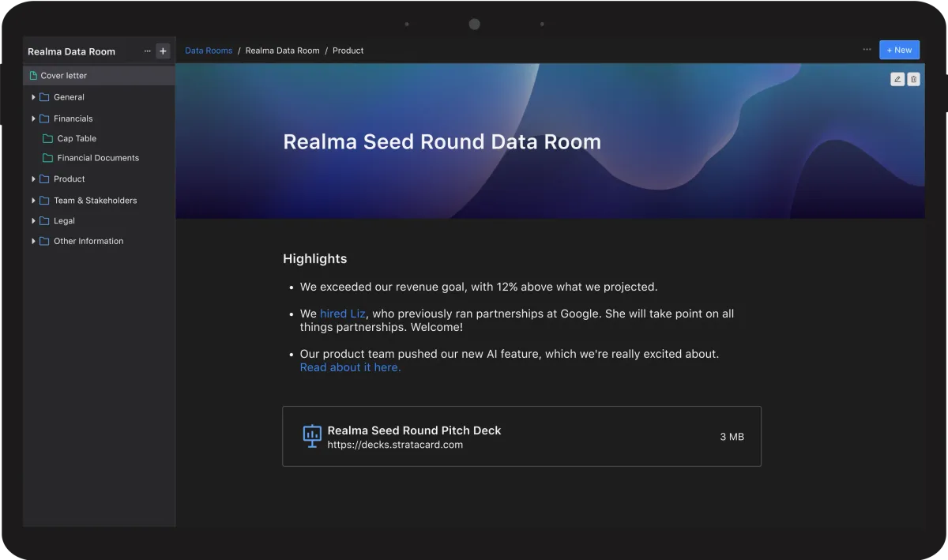Open the hired Liz link
The image size is (948, 560).
point(342,313)
